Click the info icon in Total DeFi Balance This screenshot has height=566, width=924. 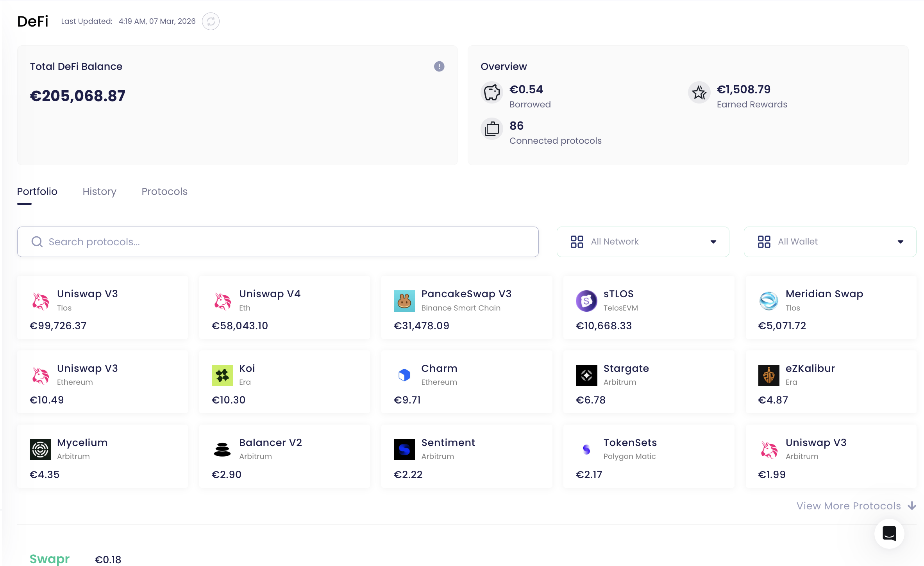pyautogui.click(x=439, y=66)
